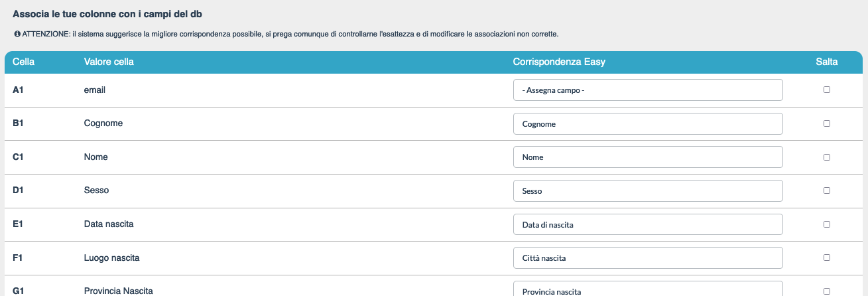This screenshot has width=868, height=296.
Task: Select the A1 cell label
Action: coord(18,90)
